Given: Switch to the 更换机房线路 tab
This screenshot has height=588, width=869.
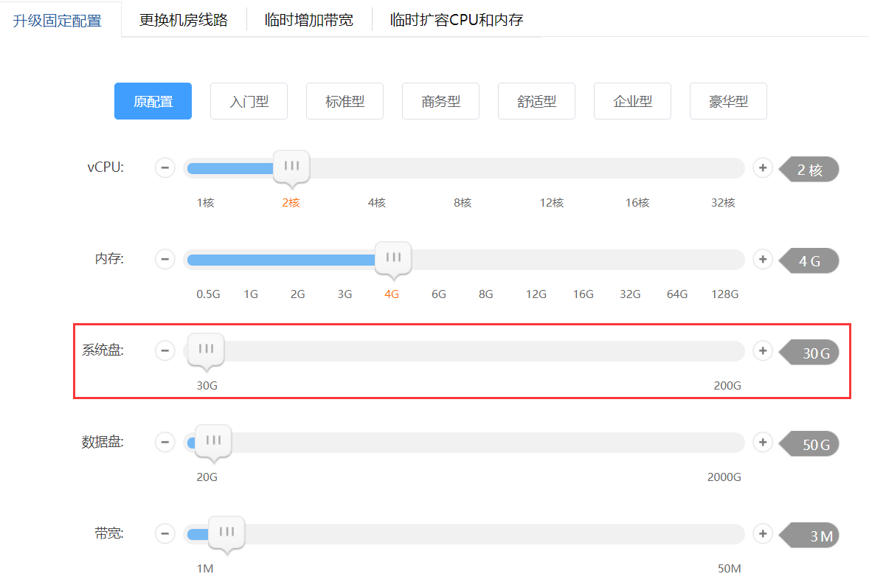Looking at the screenshot, I should 184,20.
